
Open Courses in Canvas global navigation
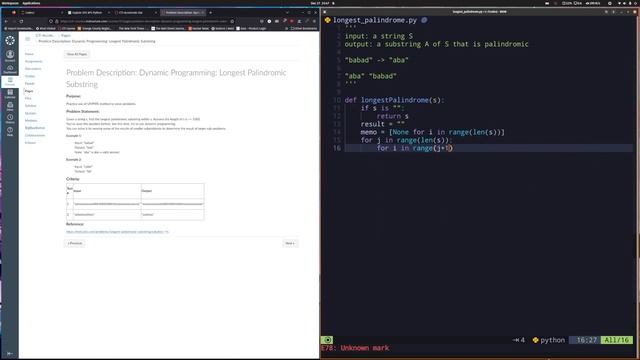coord(10,81)
